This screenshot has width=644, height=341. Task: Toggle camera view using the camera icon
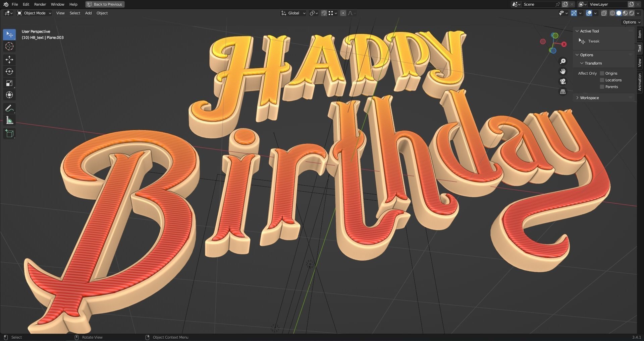click(x=563, y=81)
